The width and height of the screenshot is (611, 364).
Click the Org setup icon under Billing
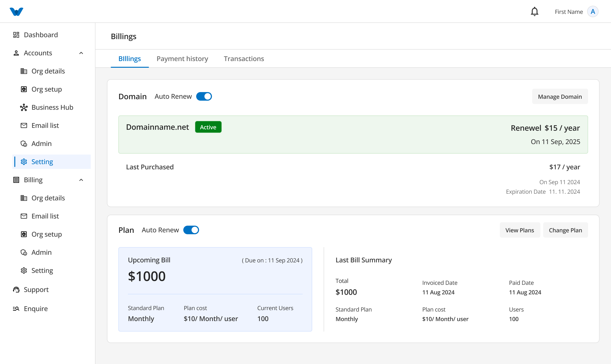[x=24, y=234]
